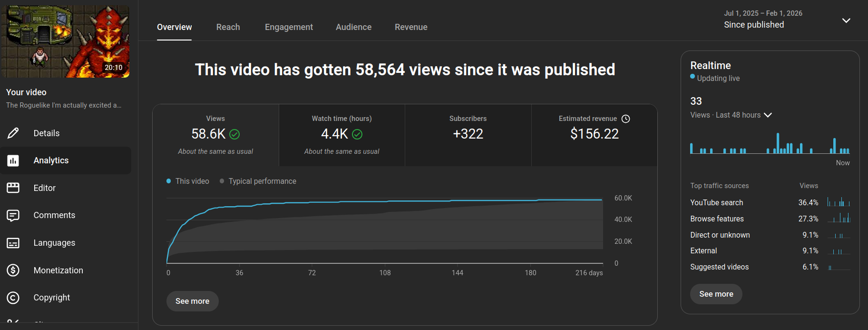Open Analytics via bar chart icon

[13, 160]
